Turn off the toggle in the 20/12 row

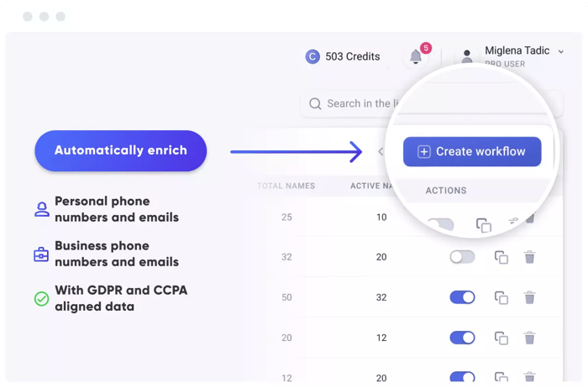[x=462, y=338]
